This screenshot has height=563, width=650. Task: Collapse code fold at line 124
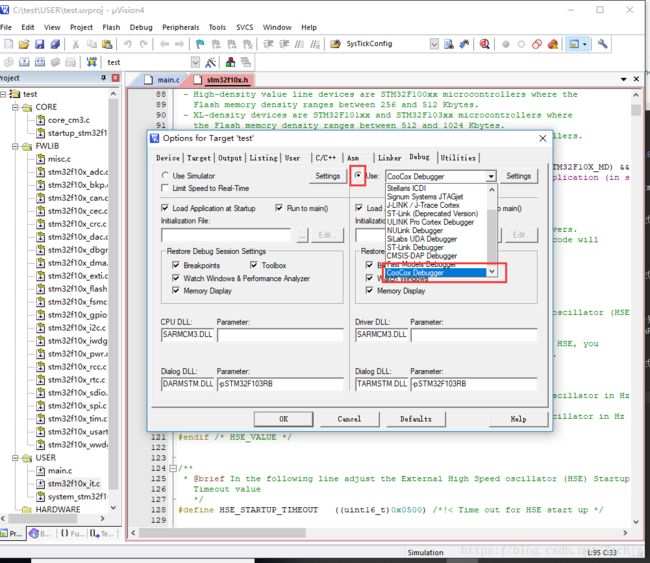173,468
